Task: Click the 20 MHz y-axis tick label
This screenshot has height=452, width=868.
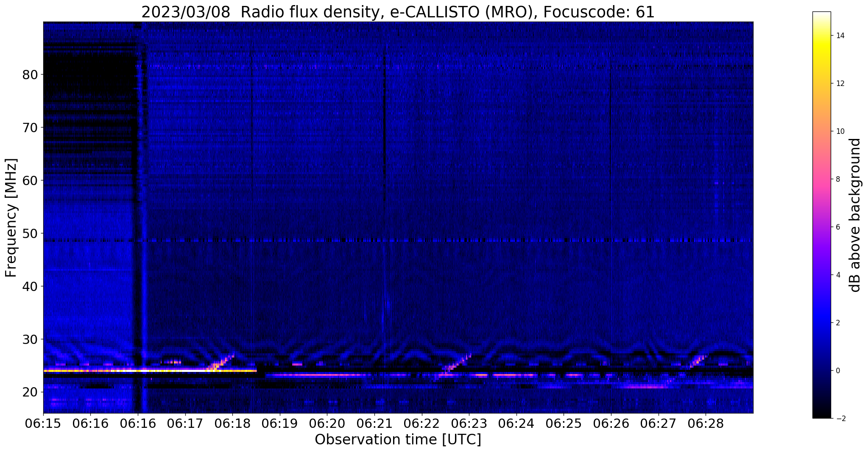Action: point(30,392)
